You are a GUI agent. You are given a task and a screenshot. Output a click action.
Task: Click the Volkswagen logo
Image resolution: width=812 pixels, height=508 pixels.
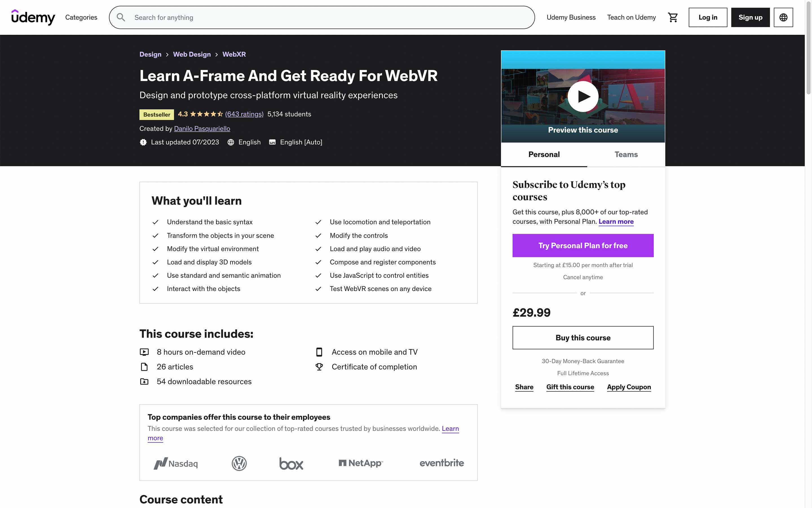pos(239,463)
